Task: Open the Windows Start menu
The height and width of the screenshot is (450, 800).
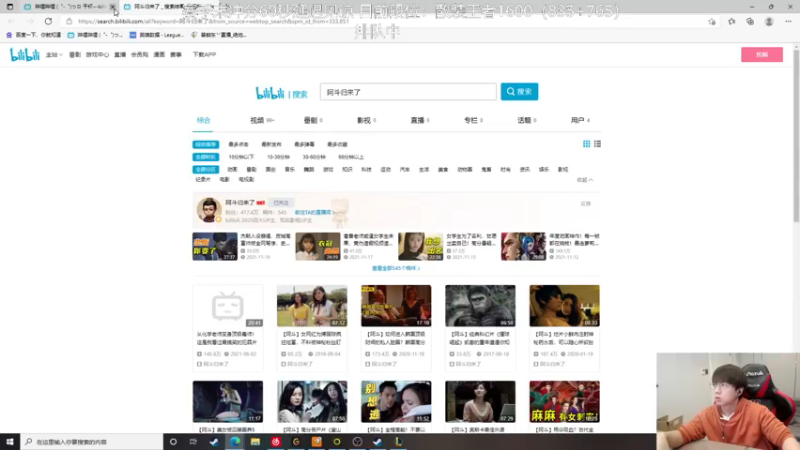Action: click(x=10, y=441)
